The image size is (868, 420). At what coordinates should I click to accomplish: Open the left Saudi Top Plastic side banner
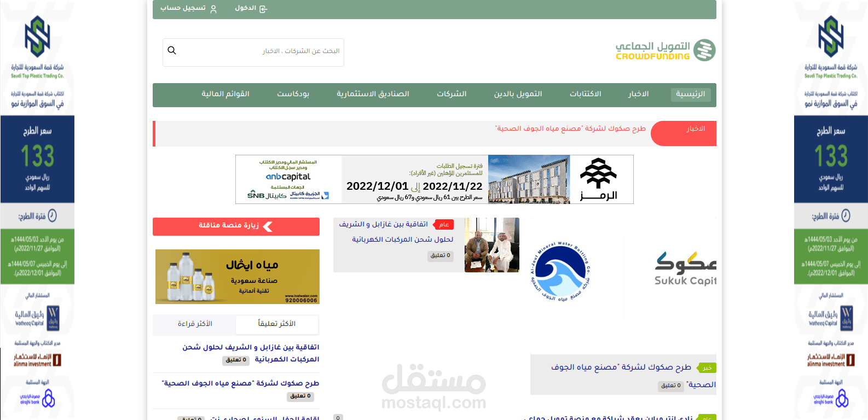(37, 210)
